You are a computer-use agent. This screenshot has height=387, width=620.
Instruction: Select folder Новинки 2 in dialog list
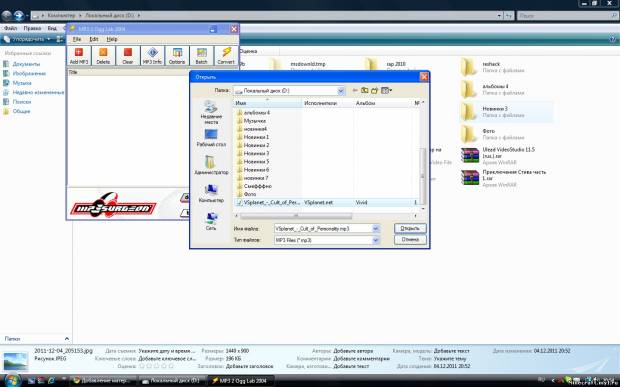[253, 145]
